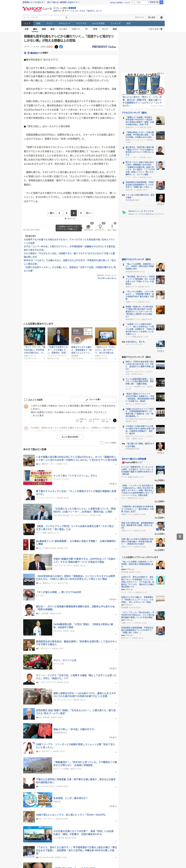Expand the first comment with もっと見る
This screenshot has width=186, height=868.
coord(38,415)
